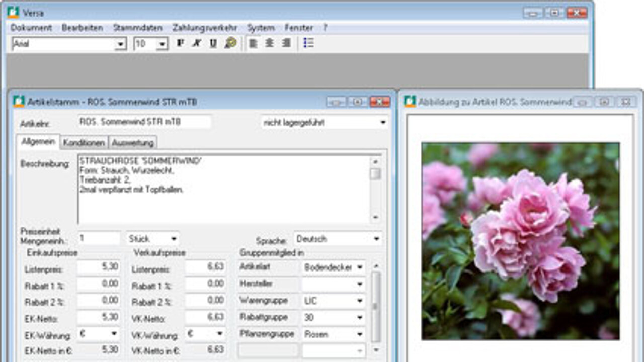
Task: Open the System menu
Action: 261,28
